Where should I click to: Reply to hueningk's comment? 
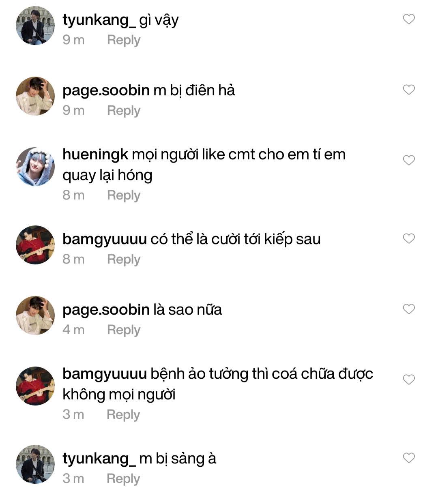coord(124,195)
